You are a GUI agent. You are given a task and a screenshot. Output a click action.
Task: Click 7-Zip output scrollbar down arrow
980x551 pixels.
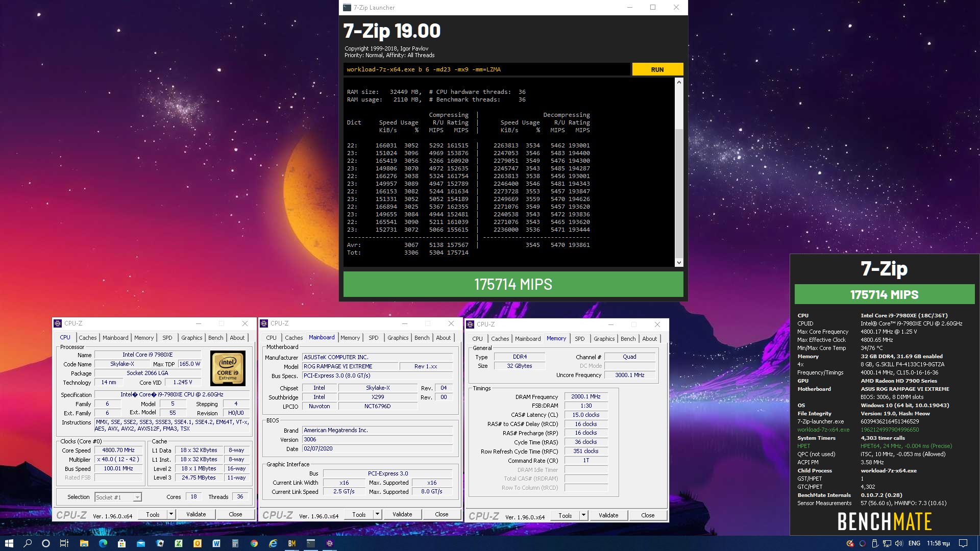[679, 263]
